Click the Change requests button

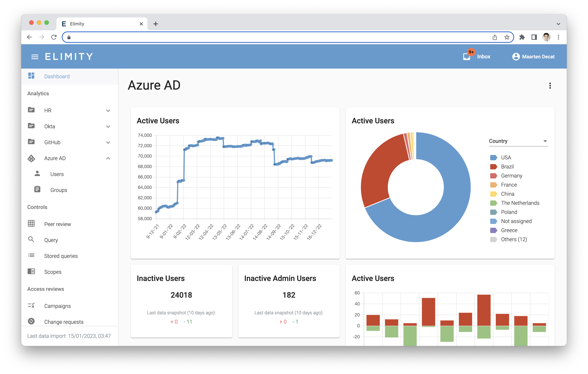(64, 321)
